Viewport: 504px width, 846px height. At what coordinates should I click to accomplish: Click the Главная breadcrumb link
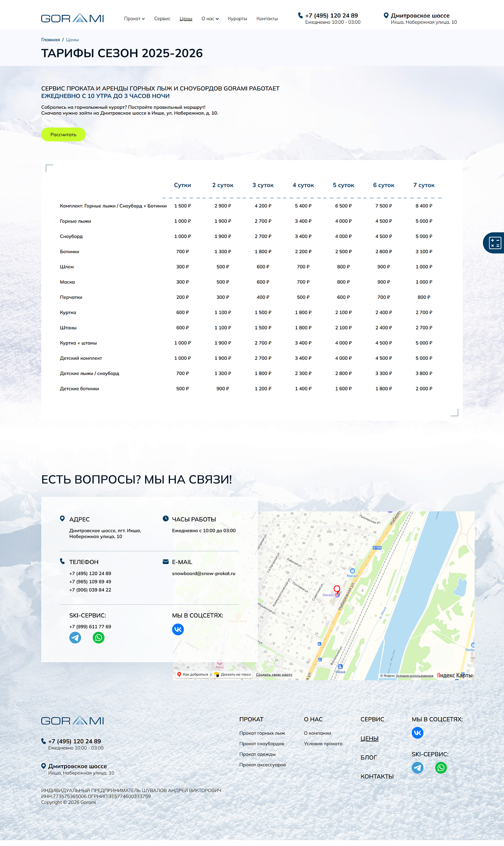click(x=50, y=40)
